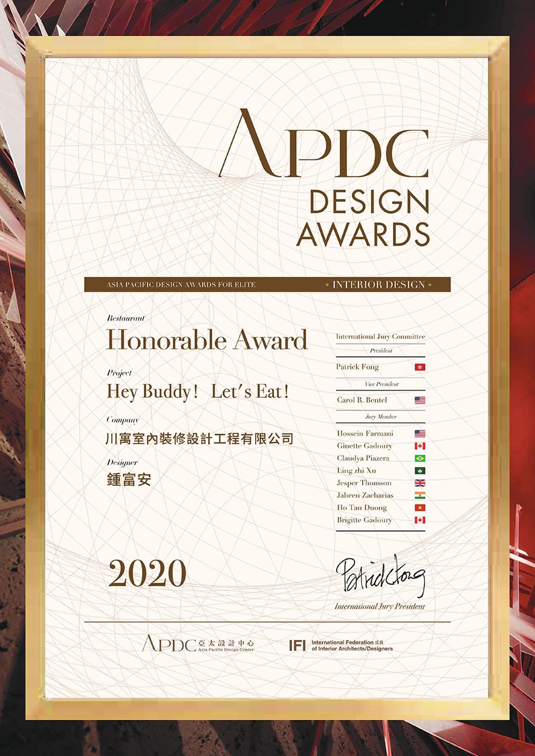535x756 pixels.
Task: Click the 'Honorable Award' title
Action: coord(207,341)
